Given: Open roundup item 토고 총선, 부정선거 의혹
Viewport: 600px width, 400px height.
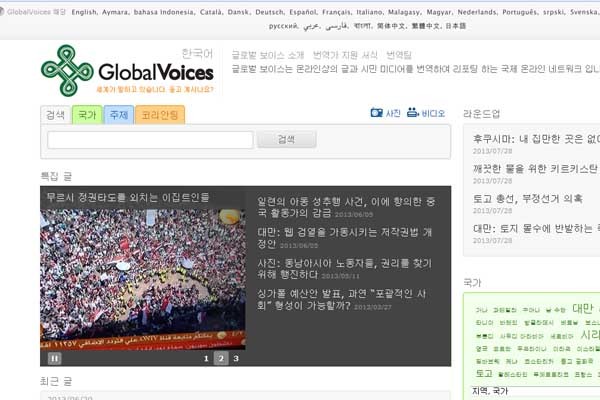Looking at the screenshot, I should pyautogui.click(x=528, y=198).
